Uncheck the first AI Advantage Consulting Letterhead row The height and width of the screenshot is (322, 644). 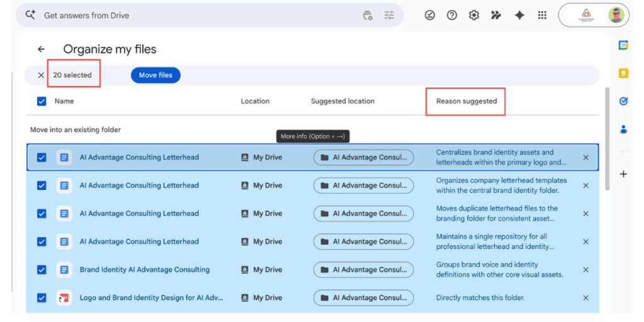[42, 157]
